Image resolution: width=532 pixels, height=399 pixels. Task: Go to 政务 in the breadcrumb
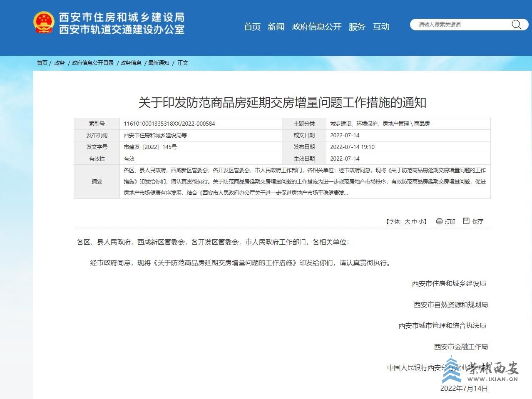(x=60, y=63)
